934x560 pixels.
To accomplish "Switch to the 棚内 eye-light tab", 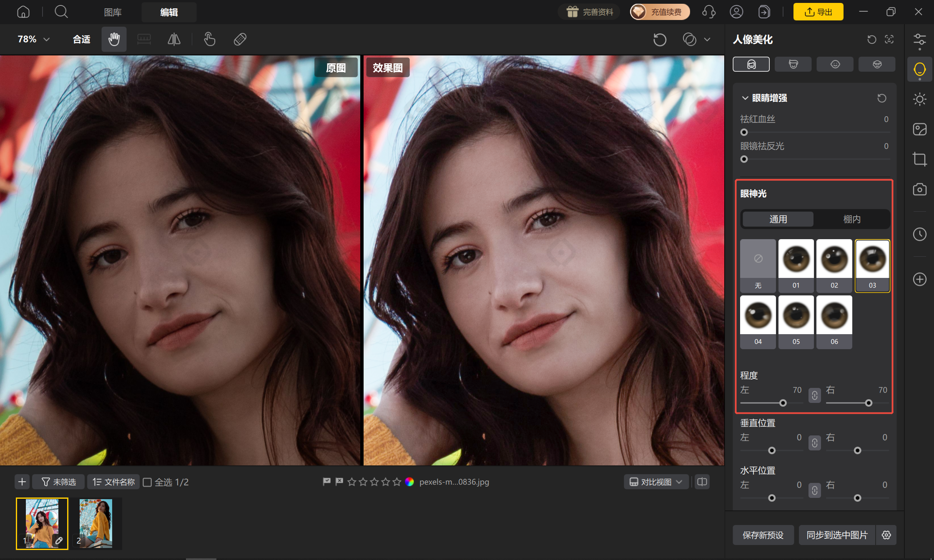I will click(851, 219).
